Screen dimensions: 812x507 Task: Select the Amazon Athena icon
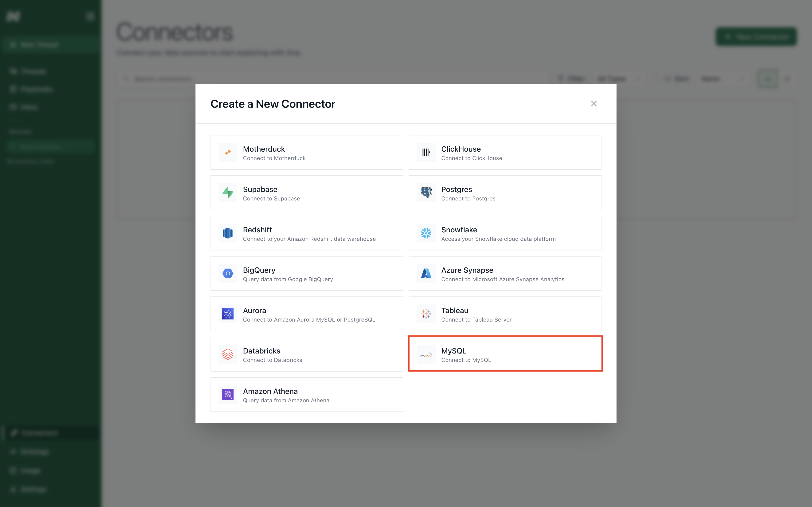[x=228, y=395]
